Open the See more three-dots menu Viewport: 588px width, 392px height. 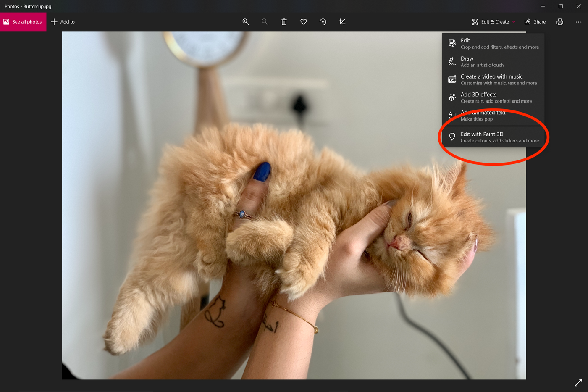coord(578,22)
